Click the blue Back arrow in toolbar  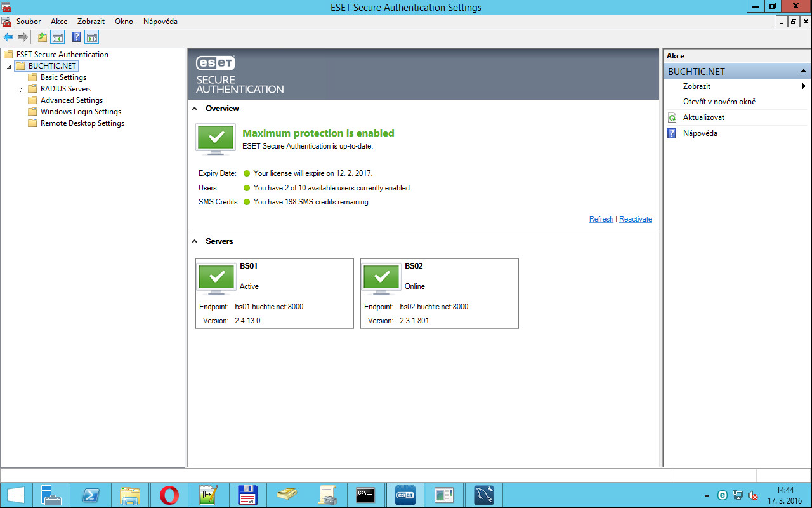point(8,37)
